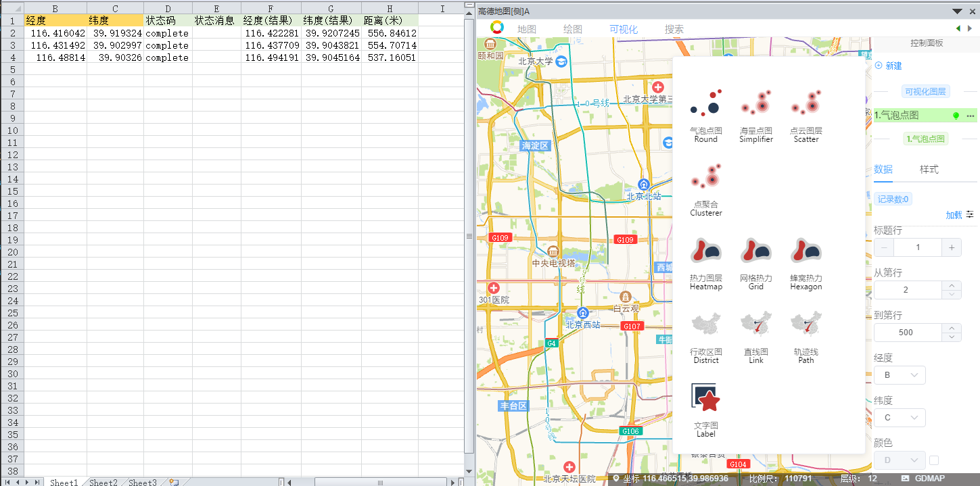Choose the 点聚合 Clusterer layer type
Viewport: 980px width, 486px height.
pos(705,189)
